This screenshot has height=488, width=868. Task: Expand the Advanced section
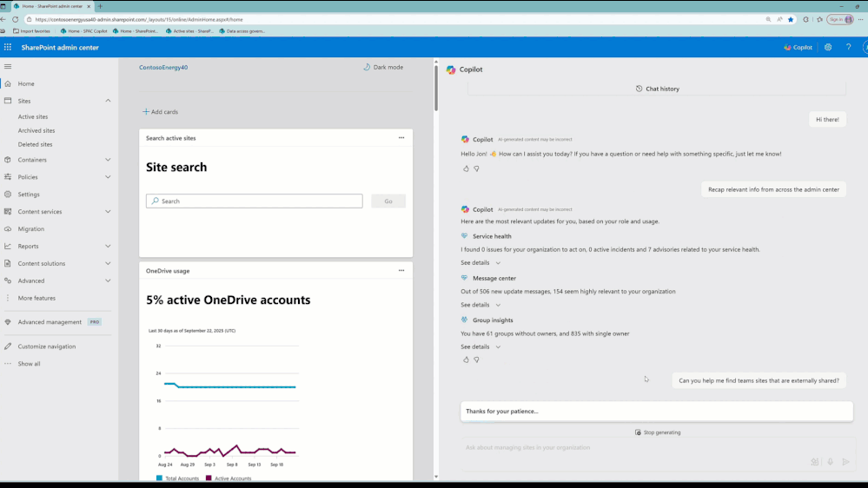[x=108, y=280]
